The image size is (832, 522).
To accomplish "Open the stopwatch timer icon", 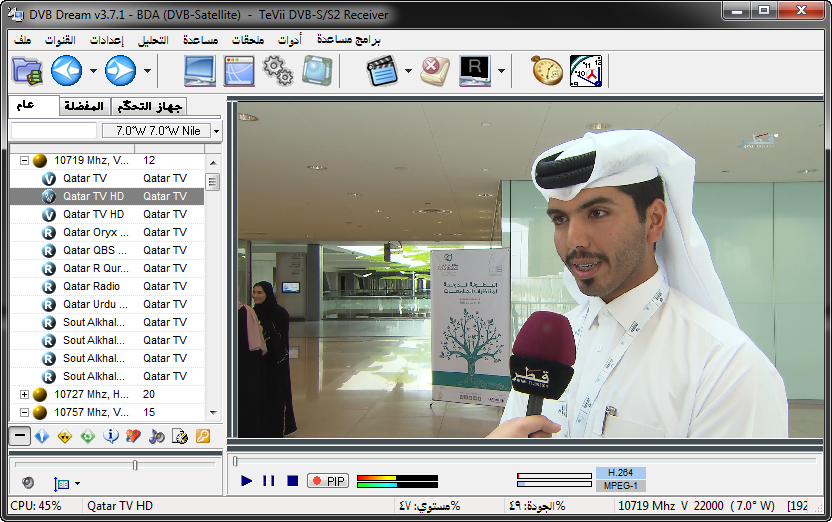I will click(x=547, y=71).
